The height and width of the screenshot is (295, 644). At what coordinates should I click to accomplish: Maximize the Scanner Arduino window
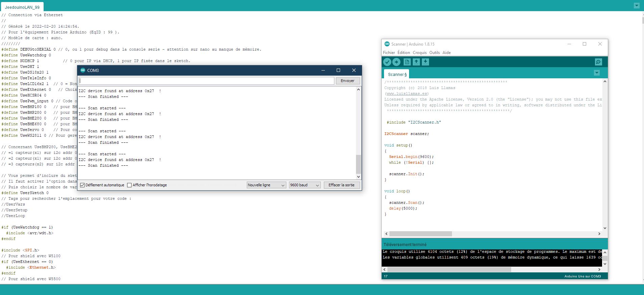coord(585,44)
